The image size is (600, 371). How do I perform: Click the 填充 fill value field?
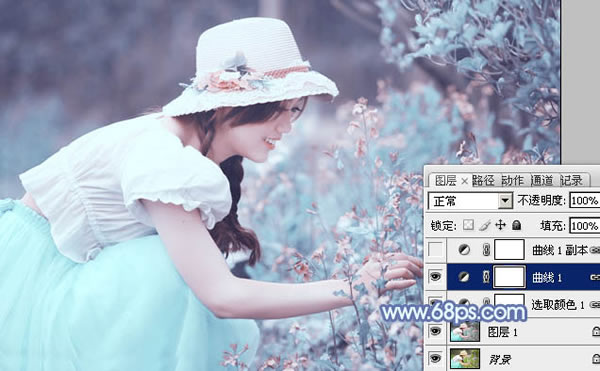pyautogui.click(x=585, y=226)
